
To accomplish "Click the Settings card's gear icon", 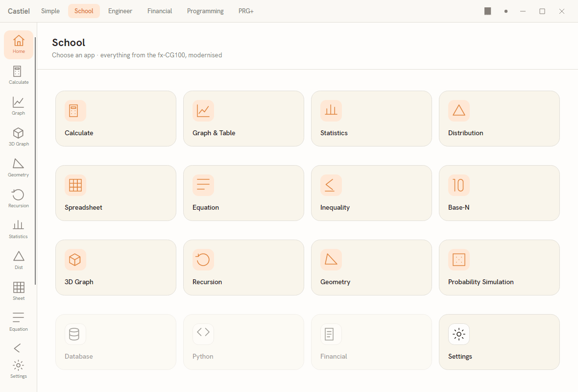I will (x=459, y=334).
